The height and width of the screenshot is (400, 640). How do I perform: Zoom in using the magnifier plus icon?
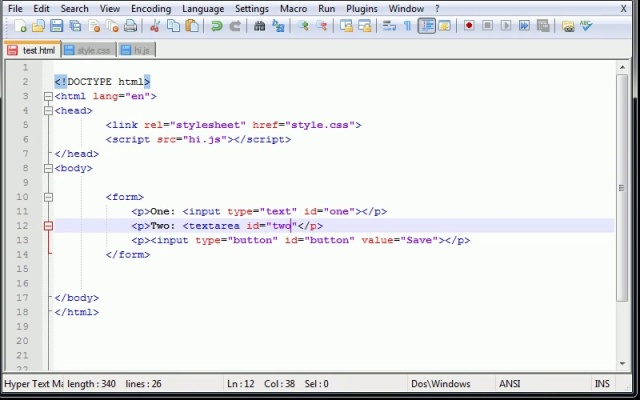pos(303,26)
